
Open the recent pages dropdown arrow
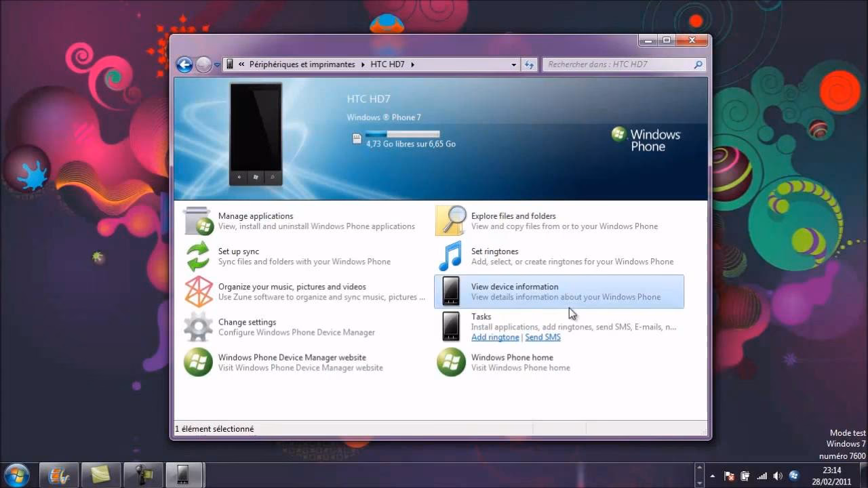[x=217, y=65]
